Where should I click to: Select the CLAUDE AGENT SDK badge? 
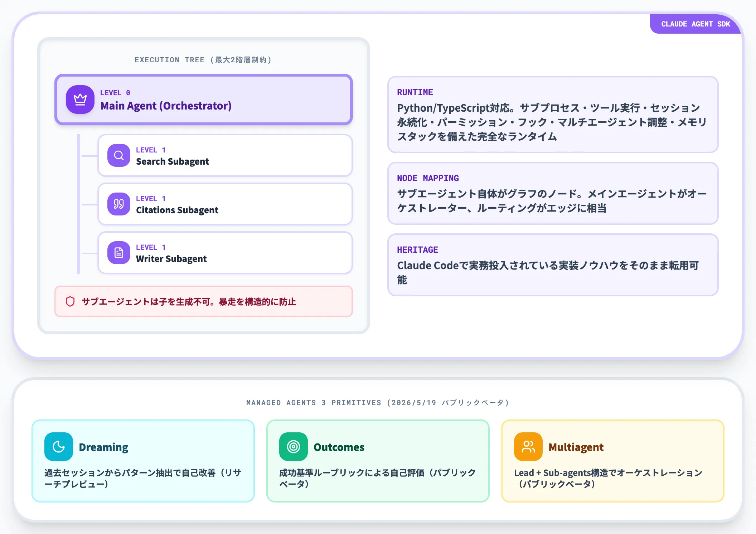pos(696,24)
